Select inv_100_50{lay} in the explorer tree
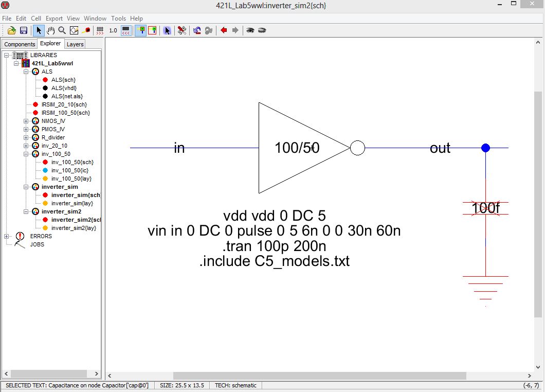This screenshot has height=392, width=545. [x=71, y=179]
